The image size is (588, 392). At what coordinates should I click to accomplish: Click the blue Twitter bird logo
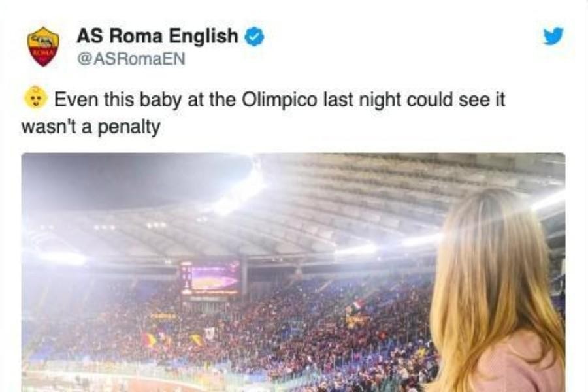click(x=553, y=37)
